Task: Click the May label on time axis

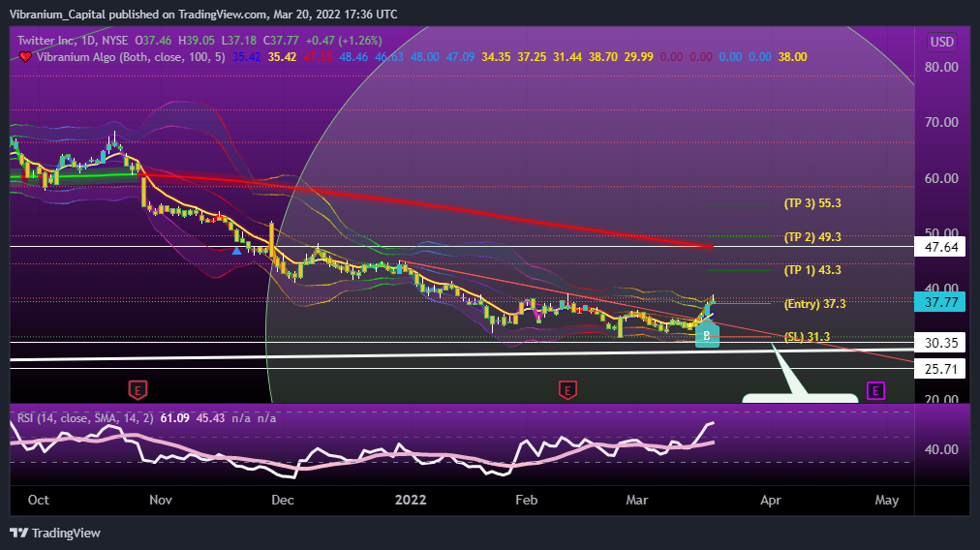Action: [887, 500]
